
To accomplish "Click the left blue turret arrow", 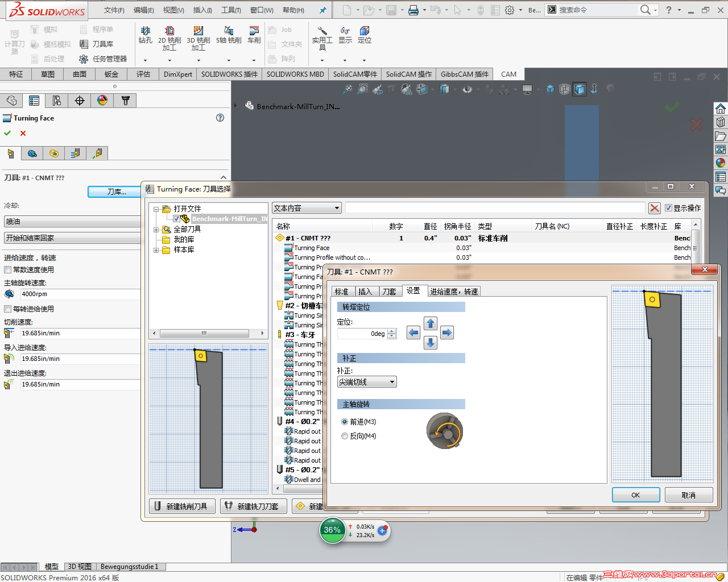I will [413, 332].
